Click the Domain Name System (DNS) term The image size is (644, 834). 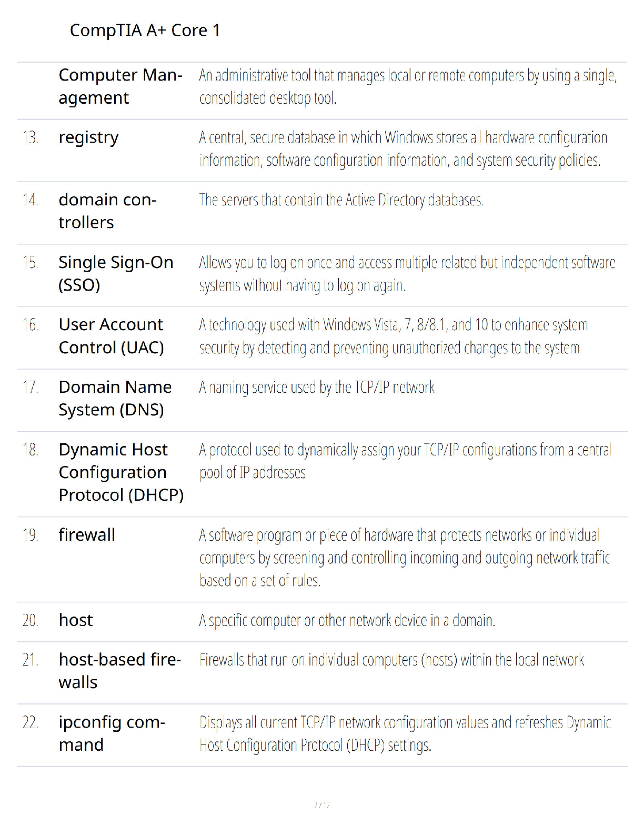point(115,398)
